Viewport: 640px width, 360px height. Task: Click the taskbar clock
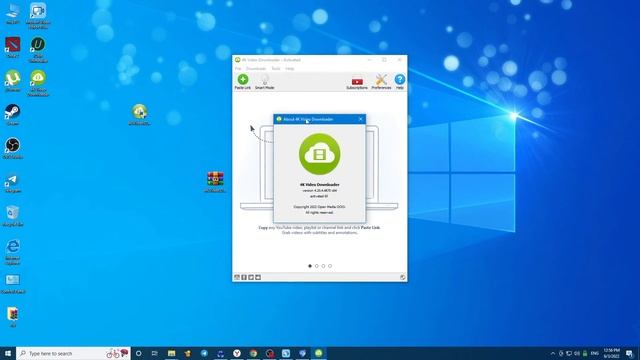(611, 353)
